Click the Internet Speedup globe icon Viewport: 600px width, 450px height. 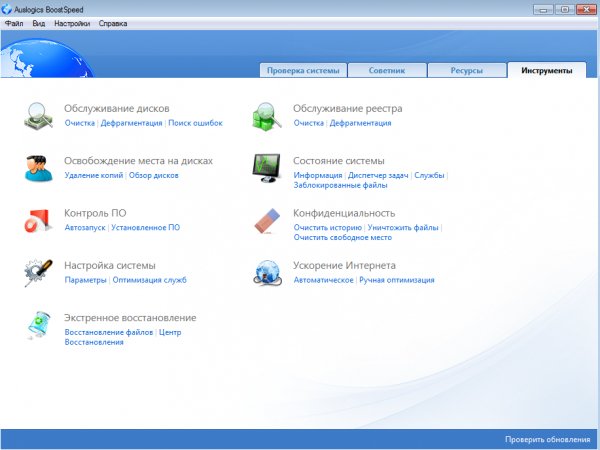pyautogui.click(x=267, y=273)
